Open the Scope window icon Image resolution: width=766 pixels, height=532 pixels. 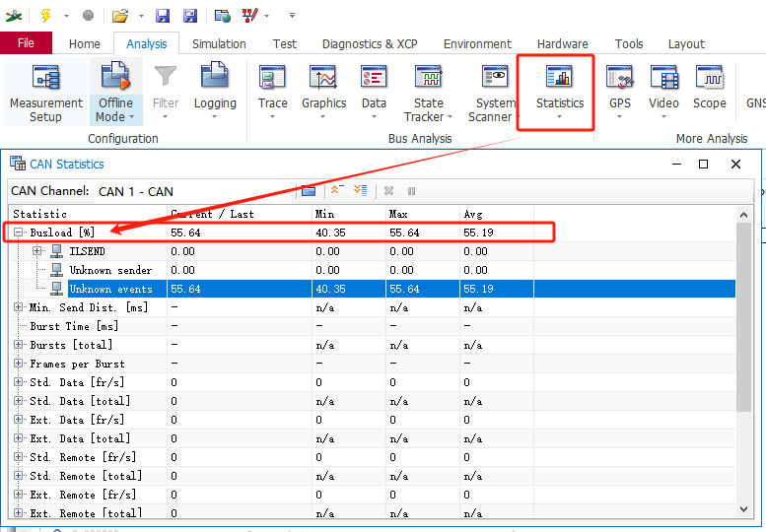710,78
